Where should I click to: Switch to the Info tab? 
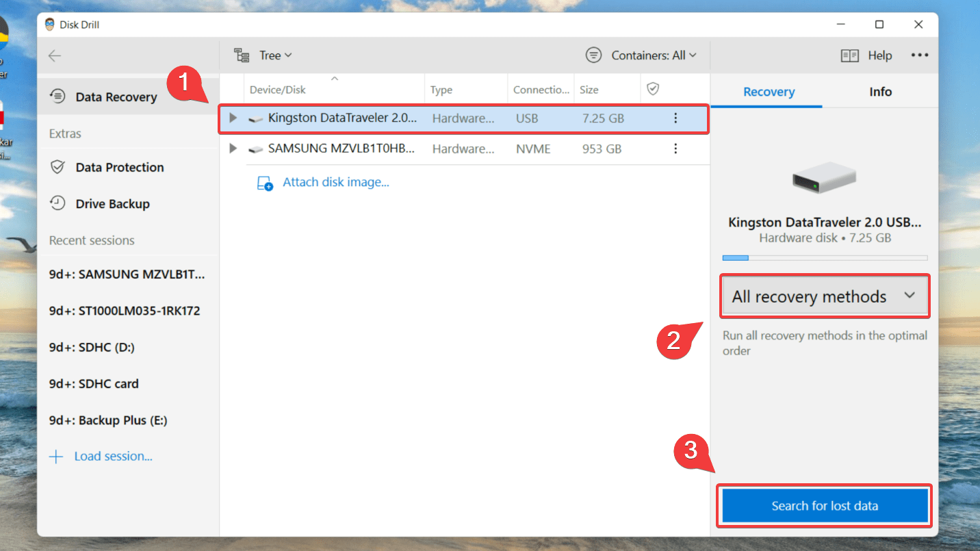pos(880,92)
